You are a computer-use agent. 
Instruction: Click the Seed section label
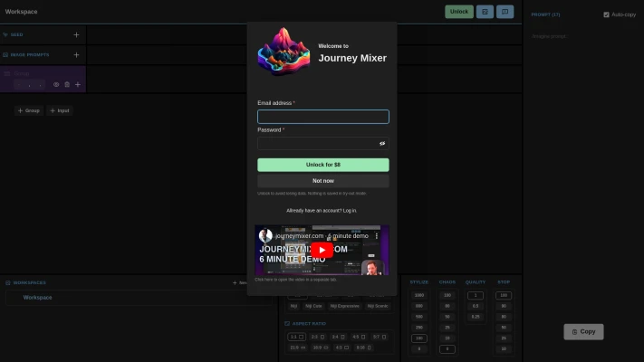click(x=16, y=35)
